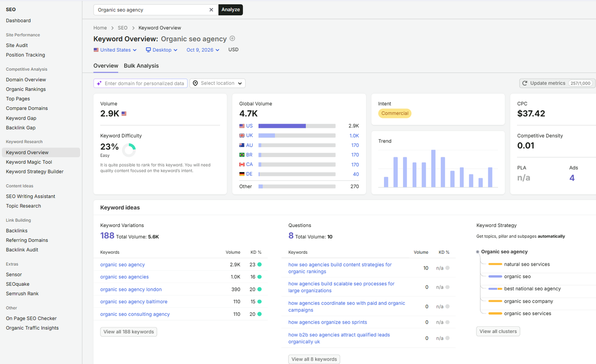Go to Backlink Audit in sidebar
The height and width of the screenshot is (364, 596).
click(22, 250)
